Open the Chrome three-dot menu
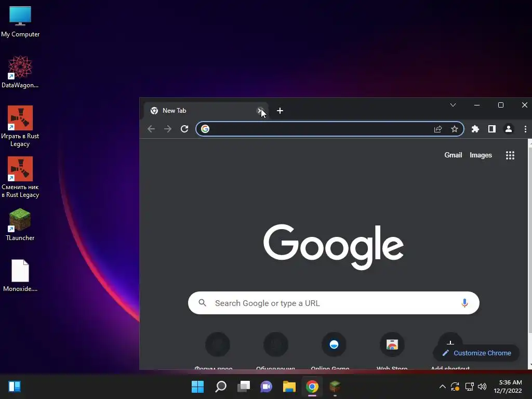This screenshot has width=532, height=399. tap(525, 129)
